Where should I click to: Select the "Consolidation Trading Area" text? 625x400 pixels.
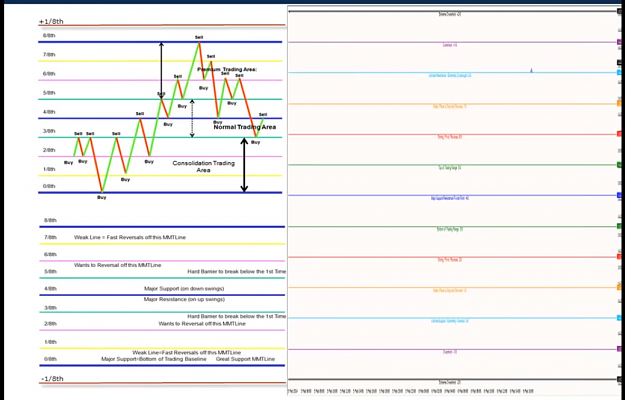coord(203,167)
